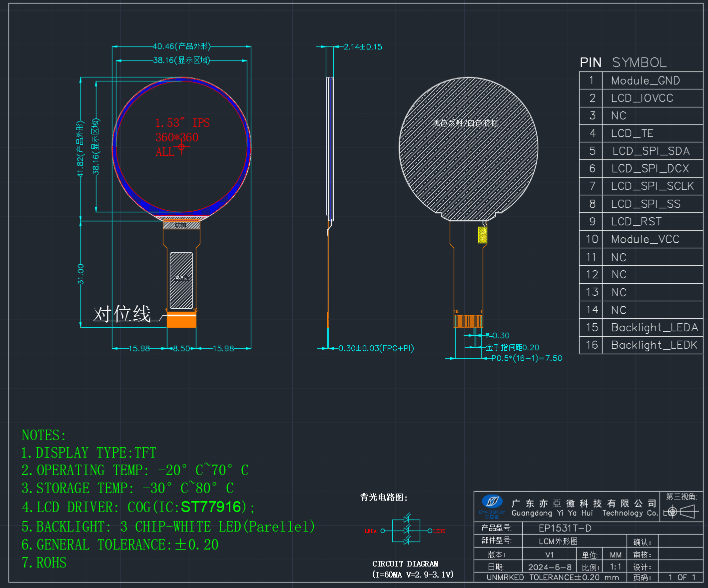The height and width of the screenshot is (588, 708).
Task: Select the page number '1 OF 1'
Action: pos(682,578)
